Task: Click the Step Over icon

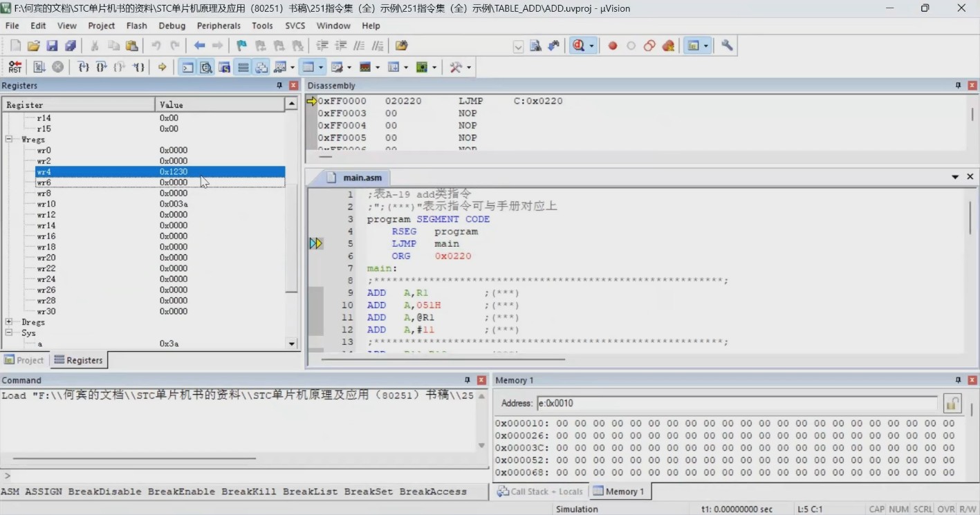Action: (x=102, y=67)
